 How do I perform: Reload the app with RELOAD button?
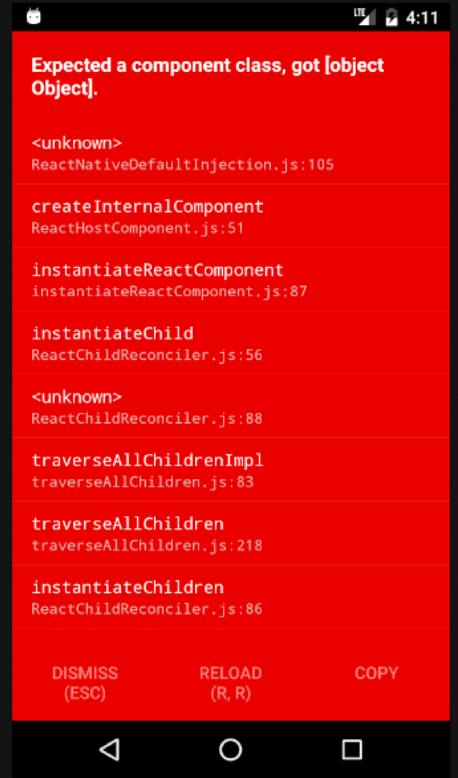[231, 683]
